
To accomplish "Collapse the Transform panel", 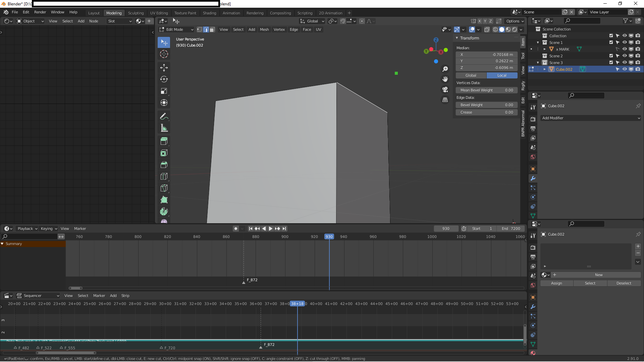I will pos(457,38).
